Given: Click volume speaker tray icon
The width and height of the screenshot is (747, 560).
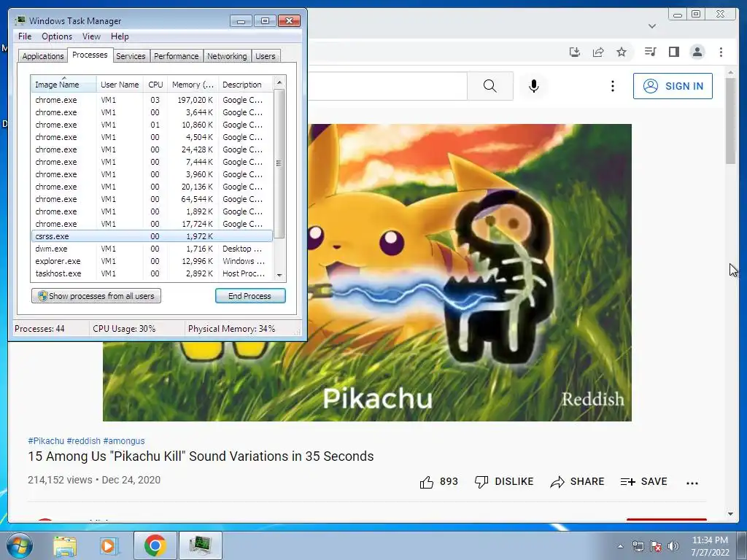Looking at the screenshot, I should point(673,546).
